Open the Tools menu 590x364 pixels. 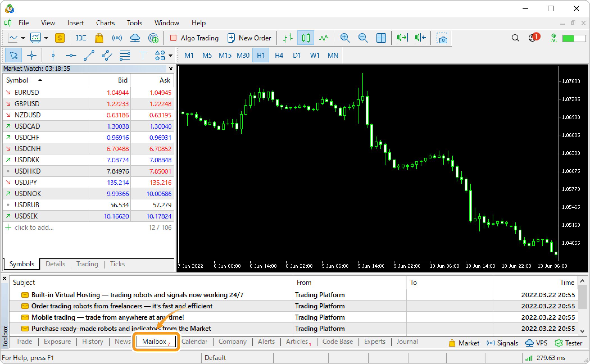(x=134, y=22)
